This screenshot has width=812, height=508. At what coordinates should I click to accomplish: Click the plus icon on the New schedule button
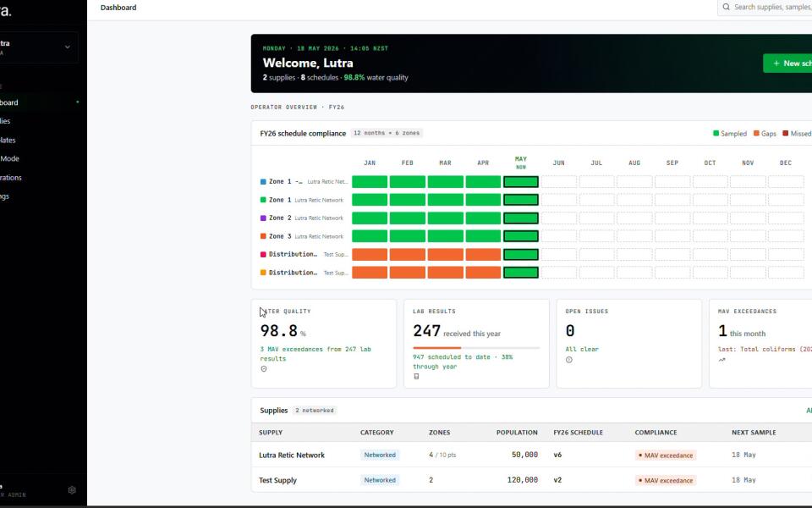pyautogui.click(x=776, y=63)
